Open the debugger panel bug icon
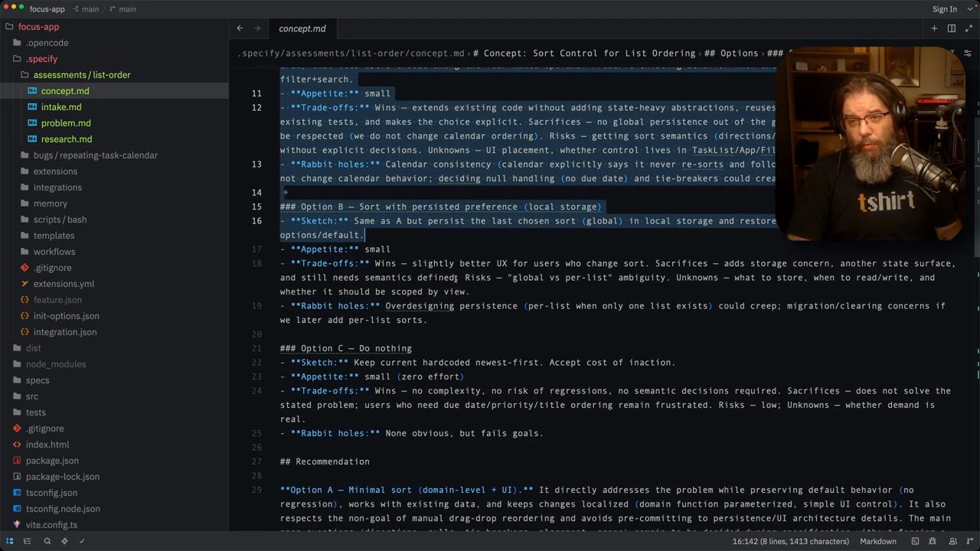 934,541
